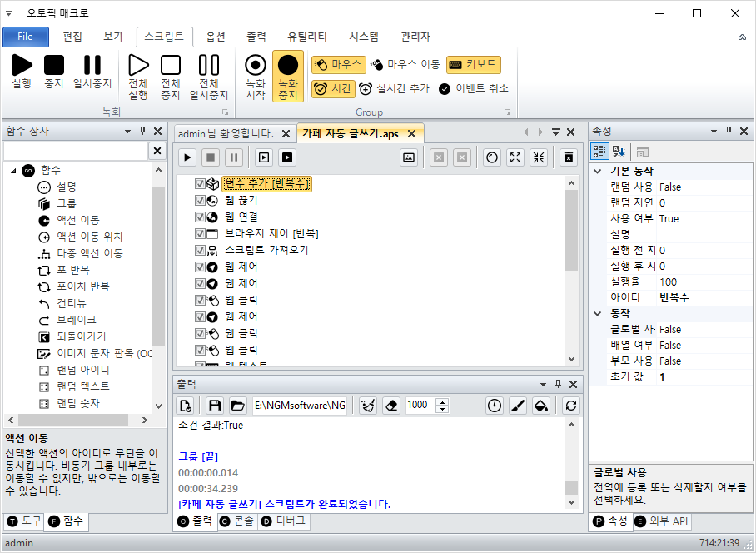The height and width of the screenshot is (553, 756).
Task: Increase the 1000 line limit stepper
Action: tap(442, 401)
